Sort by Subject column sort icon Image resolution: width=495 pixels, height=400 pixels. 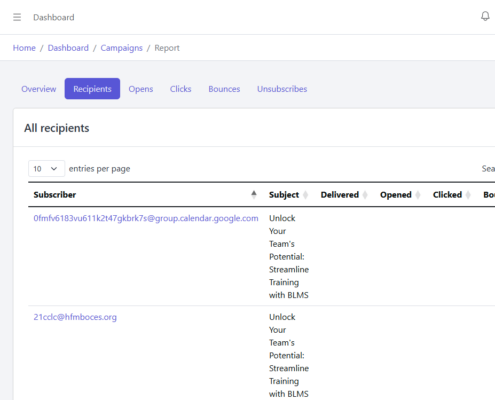[305, 195]
